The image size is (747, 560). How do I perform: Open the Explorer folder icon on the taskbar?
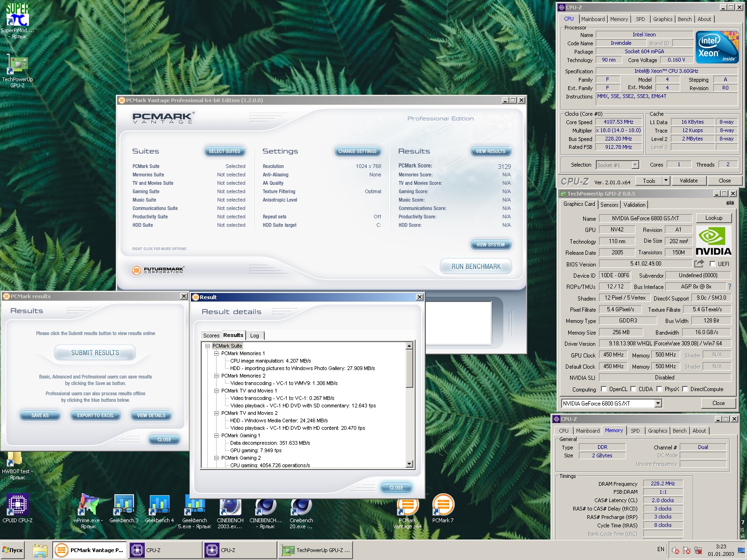click(40, 550)
